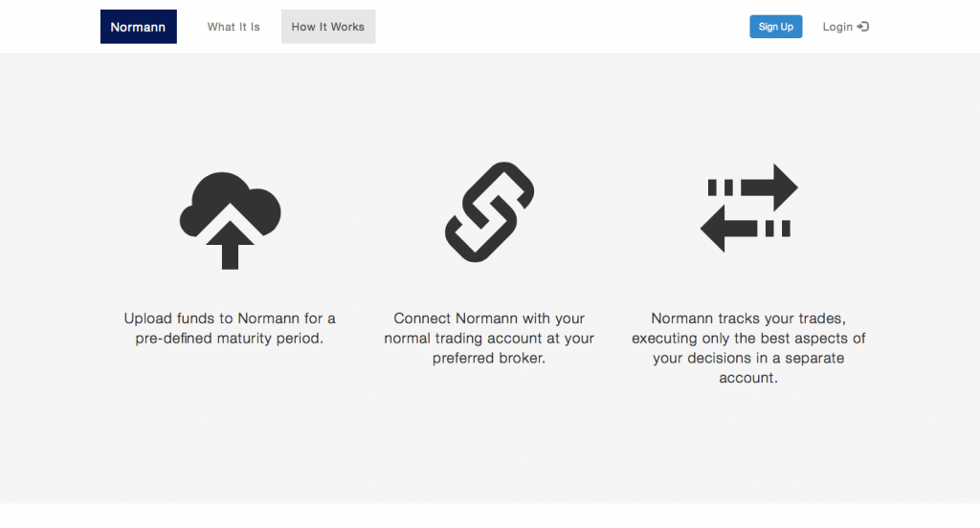Click the "Normann tracks your trades" description

pyautogui.click(x=748, y=319)
